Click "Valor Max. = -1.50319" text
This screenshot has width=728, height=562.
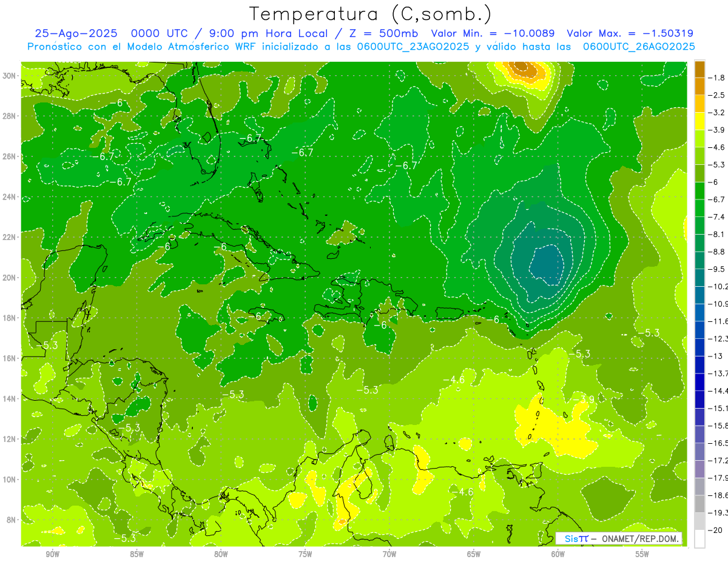point(630,33)
